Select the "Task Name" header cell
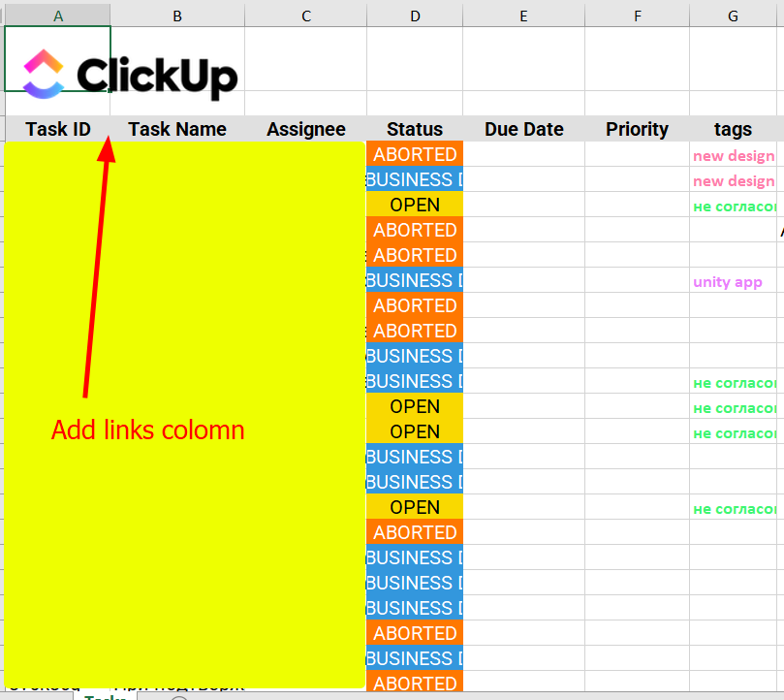 [x=177, y=129]
